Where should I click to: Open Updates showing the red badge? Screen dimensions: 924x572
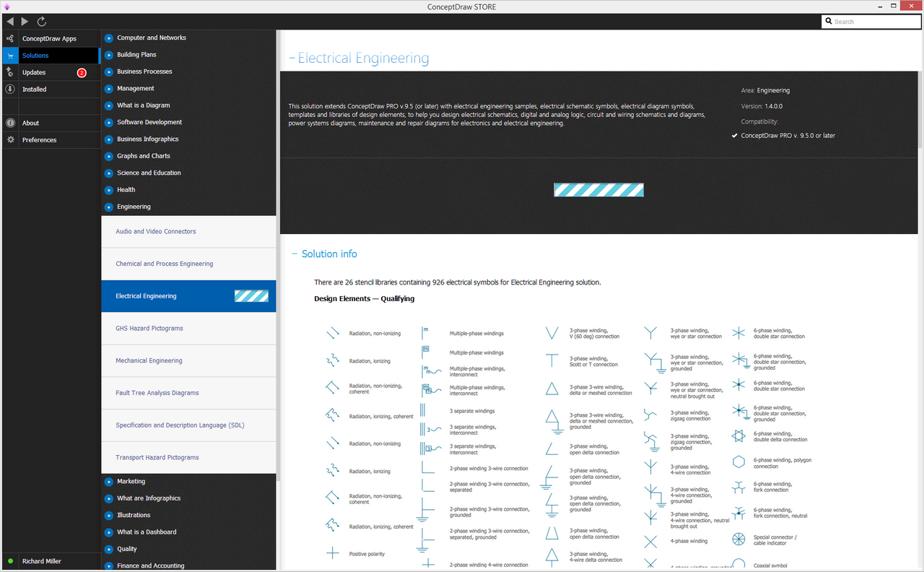pos(10,72)
